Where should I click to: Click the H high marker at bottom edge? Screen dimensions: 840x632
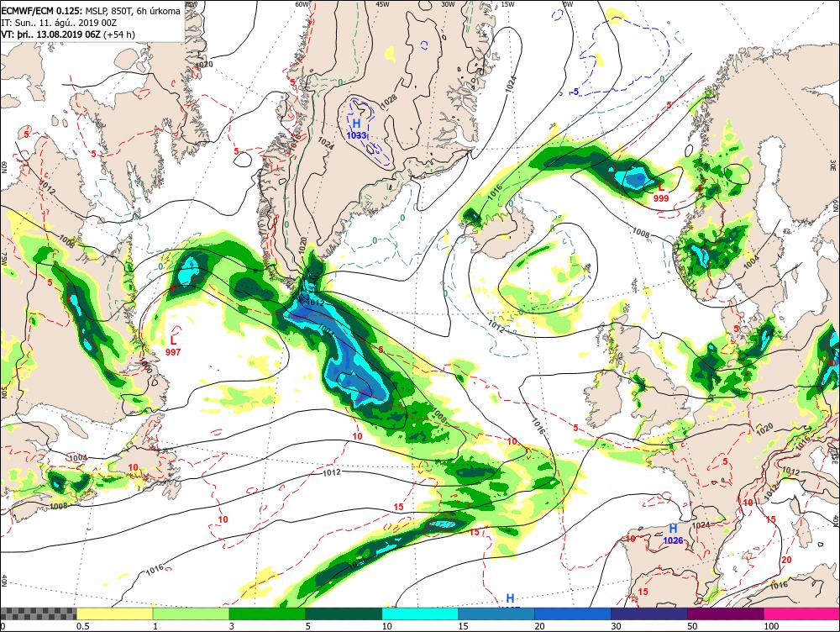pos(510,598)
